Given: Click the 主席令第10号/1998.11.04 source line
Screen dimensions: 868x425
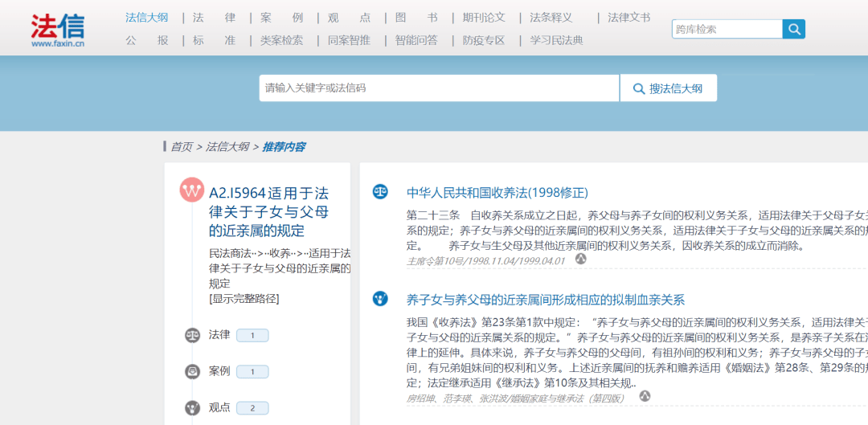Looking at the screenshot, I should (486, 260).
